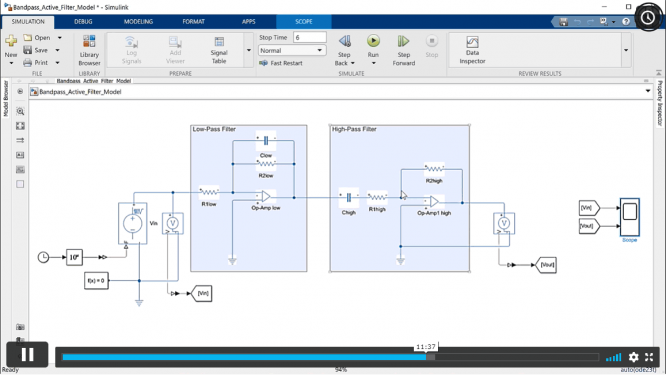The height and width of the screenshot is (375, 666).
Task: Click quick access help icon
Action: click(x=626, y=22)
